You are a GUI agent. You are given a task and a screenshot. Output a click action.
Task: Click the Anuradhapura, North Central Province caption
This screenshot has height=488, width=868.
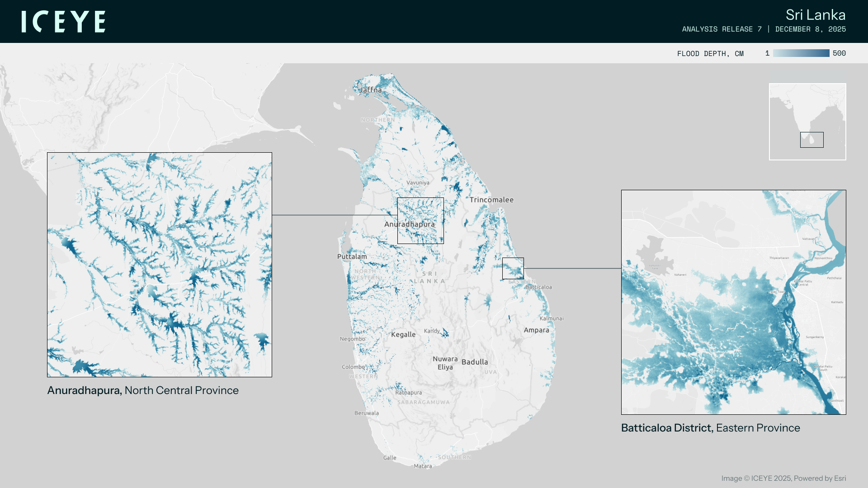143,390
